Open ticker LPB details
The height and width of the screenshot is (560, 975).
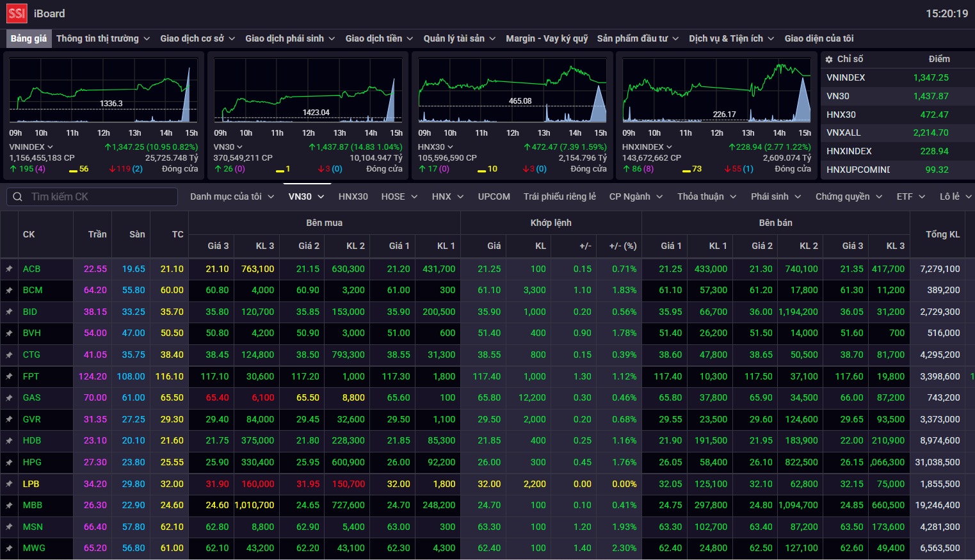point(31,484)
